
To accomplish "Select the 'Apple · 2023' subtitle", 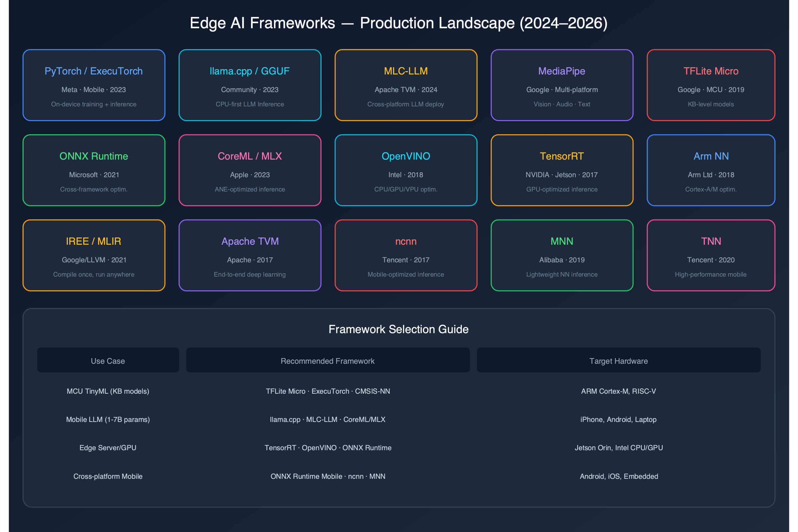I will tap(250, 175).
